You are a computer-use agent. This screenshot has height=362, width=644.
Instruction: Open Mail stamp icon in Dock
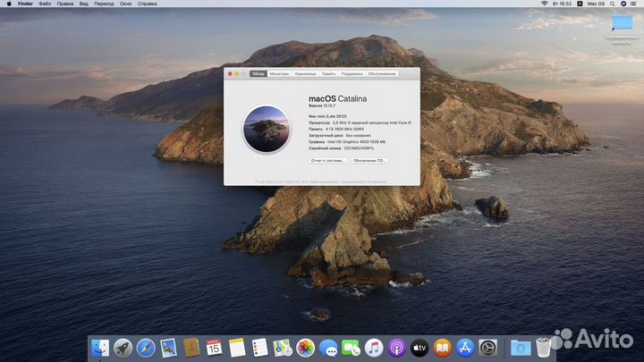click(168, 348)
